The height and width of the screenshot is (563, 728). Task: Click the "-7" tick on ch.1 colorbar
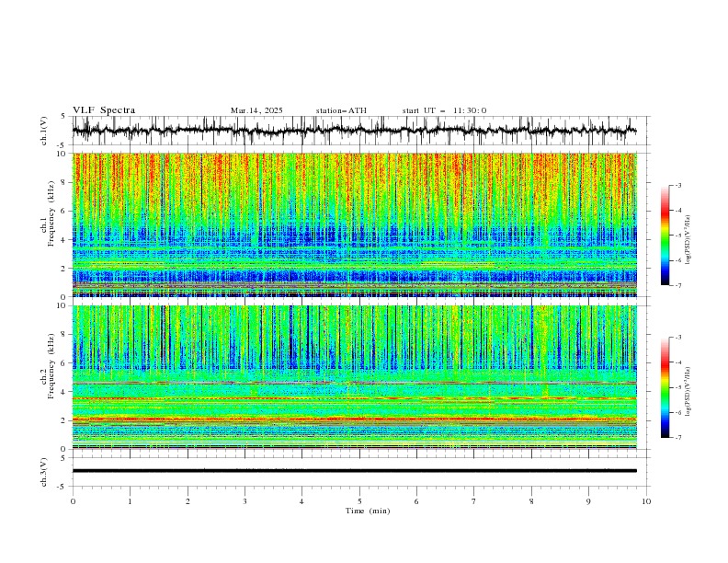coord(677,285)
